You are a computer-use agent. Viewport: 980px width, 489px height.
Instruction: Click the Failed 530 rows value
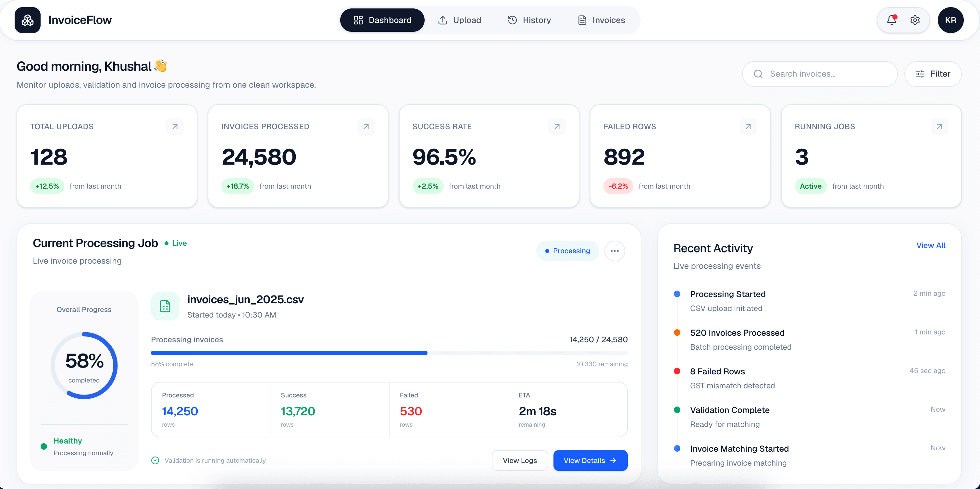click(x=411, y=411)
